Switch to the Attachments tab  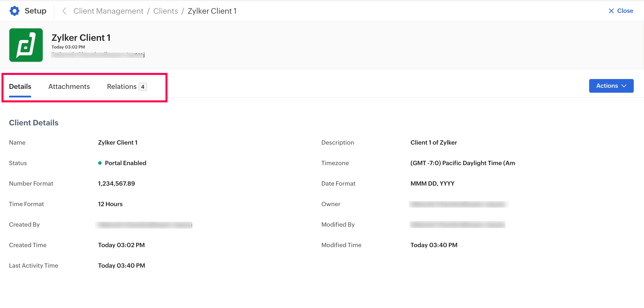[69, 86]
